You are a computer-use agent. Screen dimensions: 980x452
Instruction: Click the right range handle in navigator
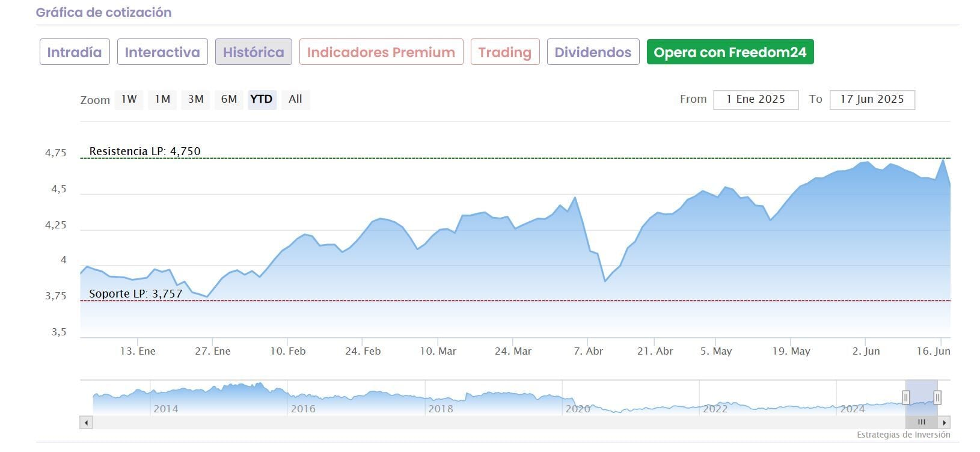937,397
